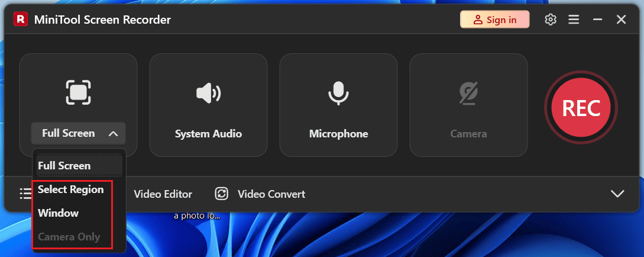644x257 pixels.
Task: Click the Camera label
Action: [468, 134]
